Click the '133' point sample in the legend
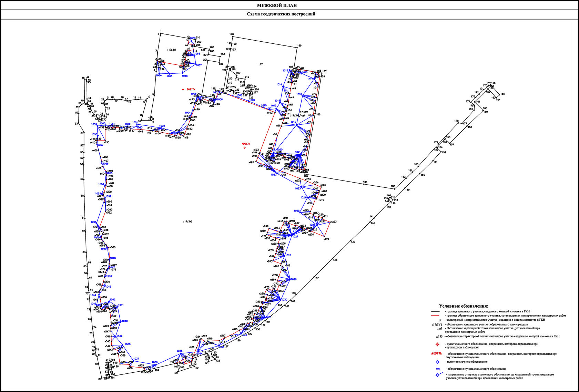 point(440,337)
